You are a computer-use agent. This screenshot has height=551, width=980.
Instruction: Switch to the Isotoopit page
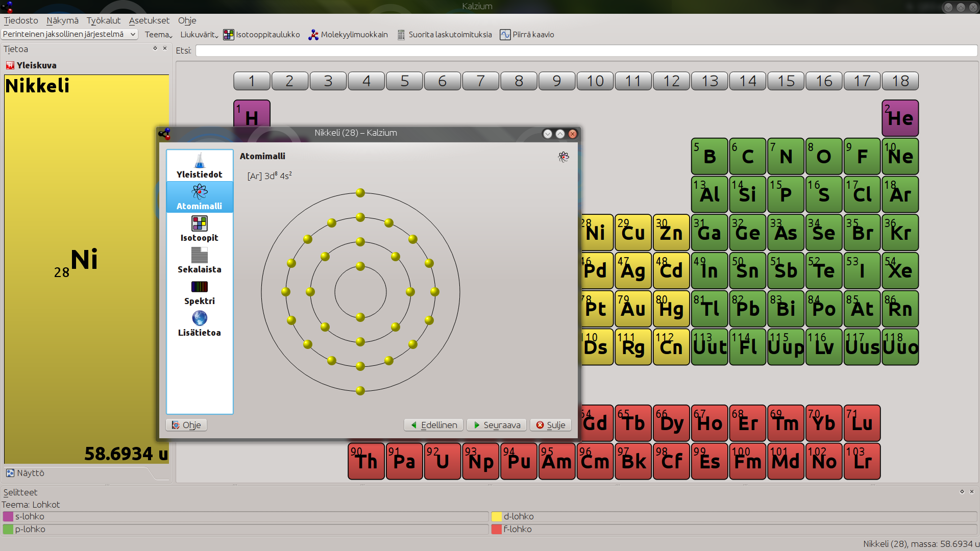(x=200, y=229)
